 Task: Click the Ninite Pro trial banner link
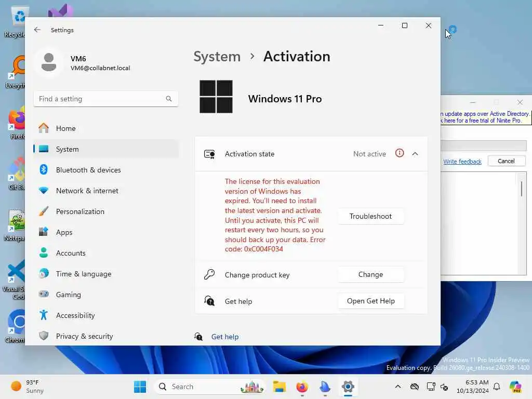coord(485,117)
